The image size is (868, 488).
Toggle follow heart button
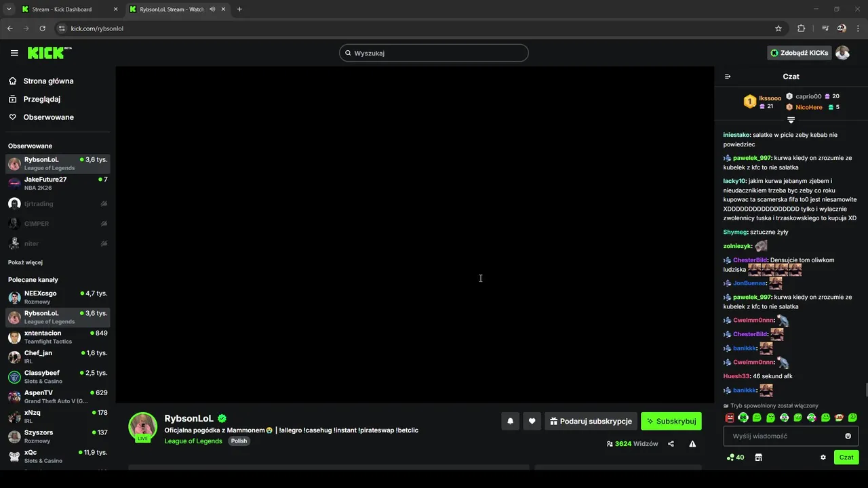click(x=532, y=421)
